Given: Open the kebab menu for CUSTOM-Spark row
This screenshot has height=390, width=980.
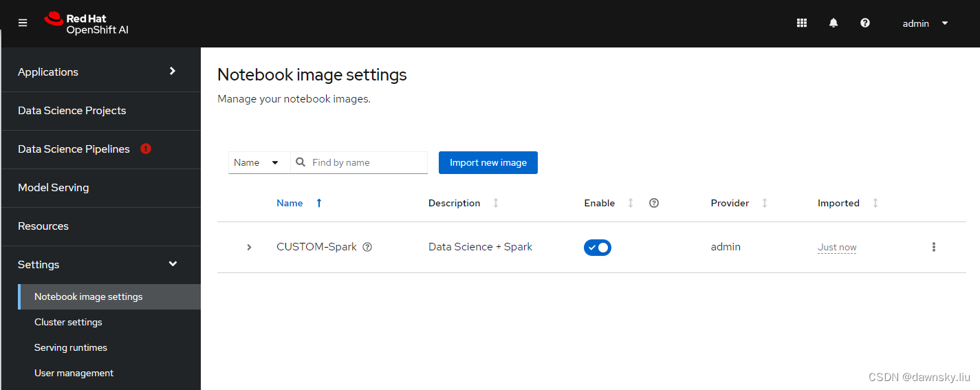Looking at the screenshot, I should coord(933,247).
